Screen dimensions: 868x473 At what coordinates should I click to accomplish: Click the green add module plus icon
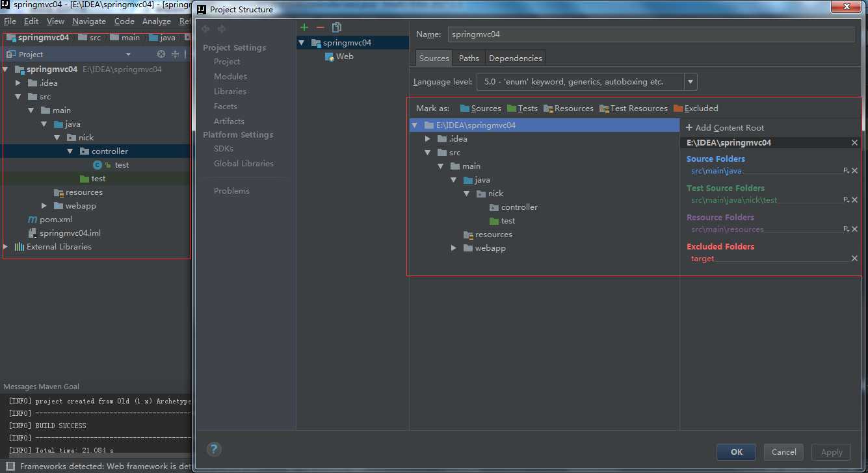304,27
